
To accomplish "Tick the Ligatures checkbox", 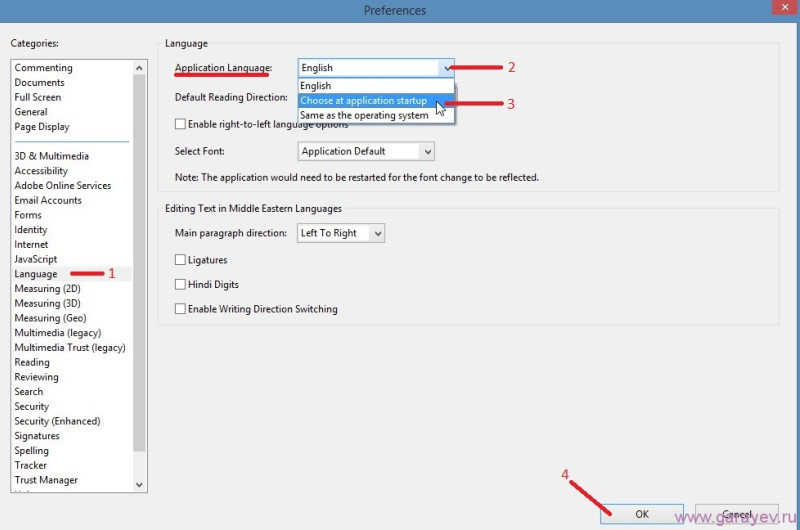I will click(x=180, y=260).
